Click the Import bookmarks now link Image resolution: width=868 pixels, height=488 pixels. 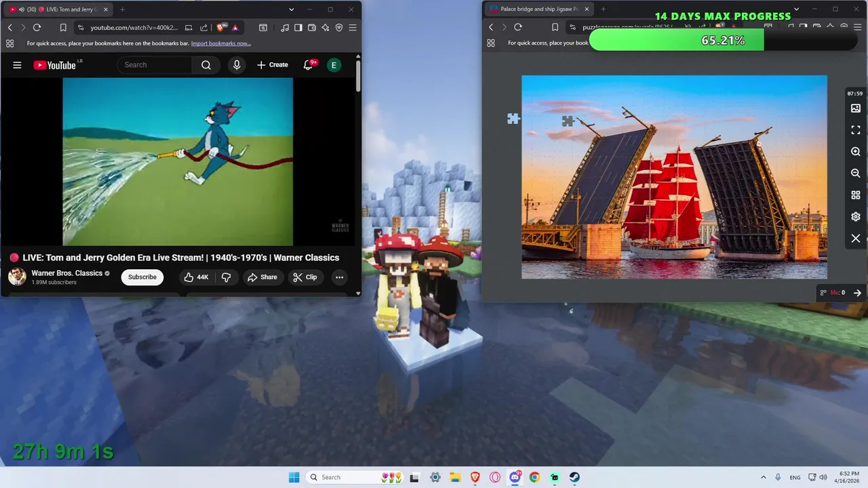pos(221,43)
